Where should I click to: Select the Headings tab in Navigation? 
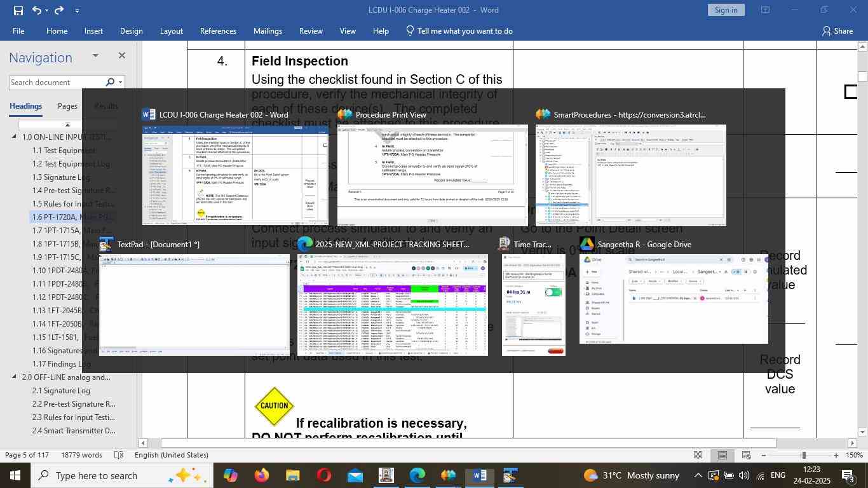[x=25, y=106]
